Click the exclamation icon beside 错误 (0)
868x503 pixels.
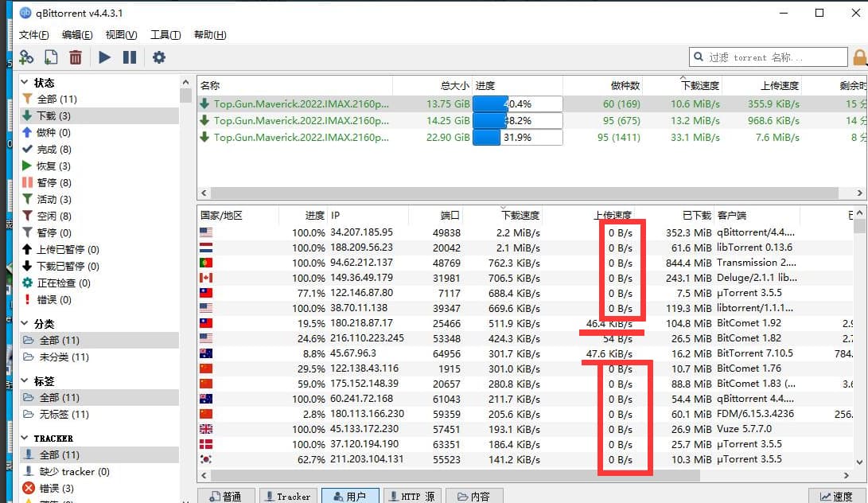coord(27,299)
